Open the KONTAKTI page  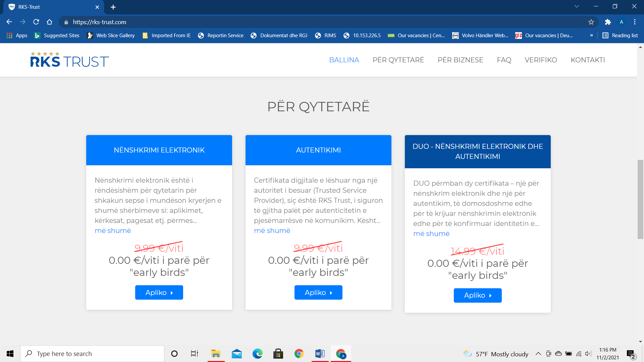tap(588, 60)
